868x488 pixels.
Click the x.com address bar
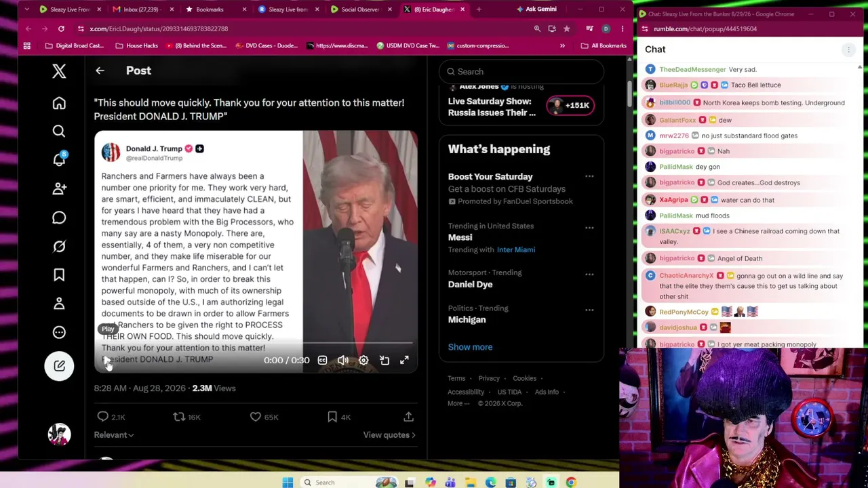click(x=305, y=29)
